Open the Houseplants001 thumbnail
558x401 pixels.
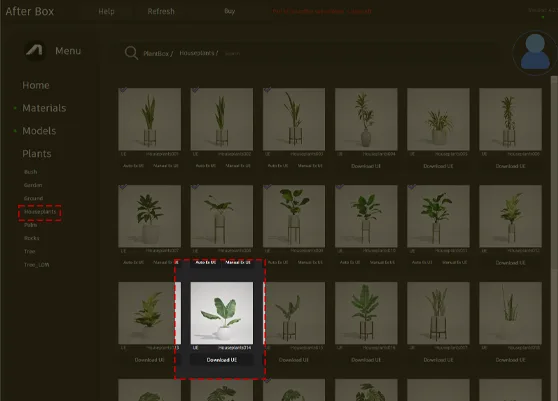149,119
